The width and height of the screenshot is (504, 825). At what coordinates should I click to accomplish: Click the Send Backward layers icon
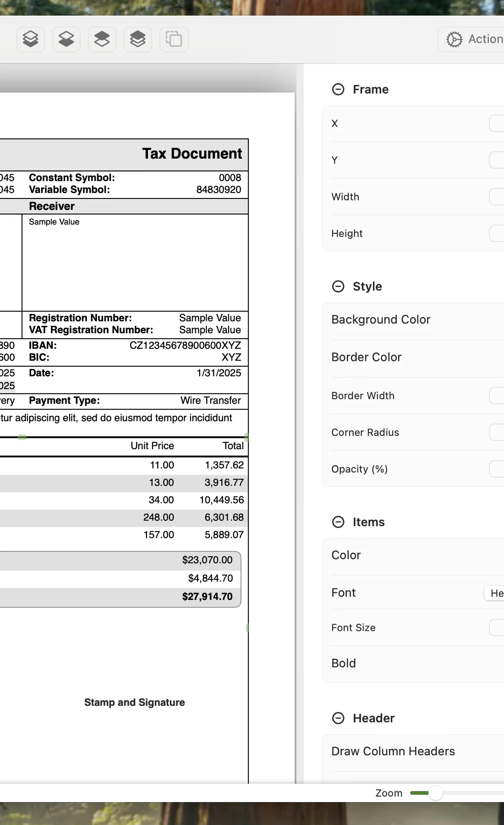point(66,39)
